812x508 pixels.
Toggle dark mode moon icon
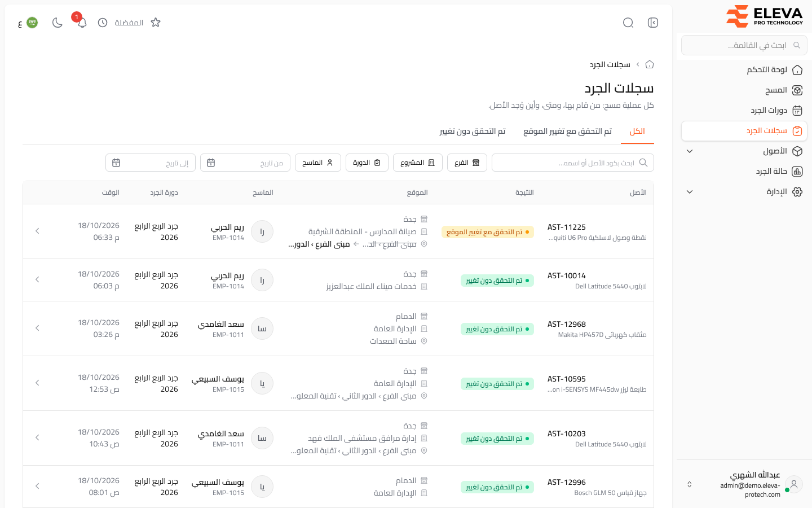(57, 23)
